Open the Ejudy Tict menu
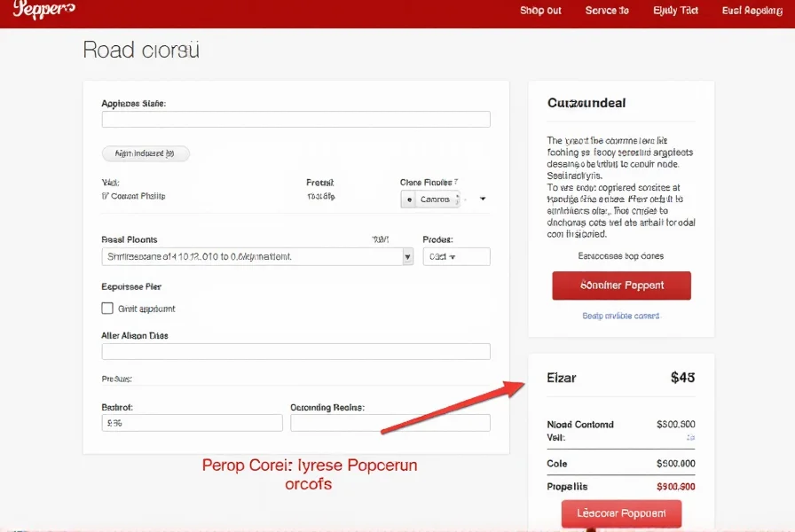 click(675, 11)
